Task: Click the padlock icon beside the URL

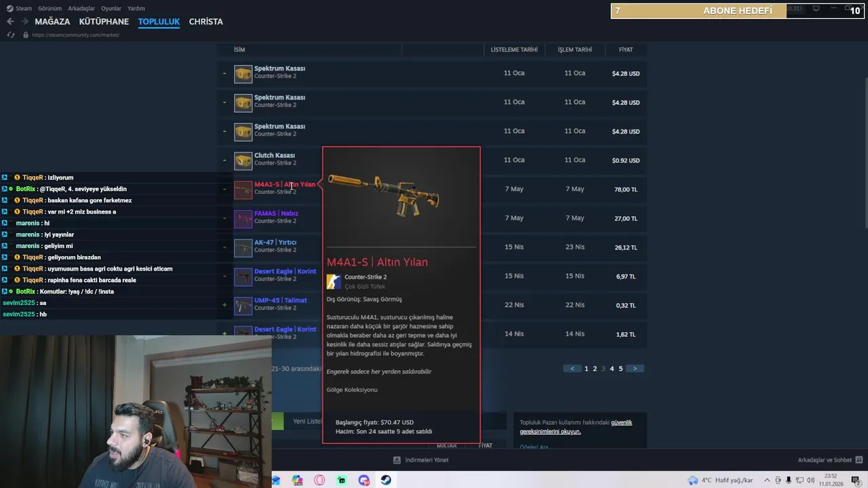Action: point(25,35)
